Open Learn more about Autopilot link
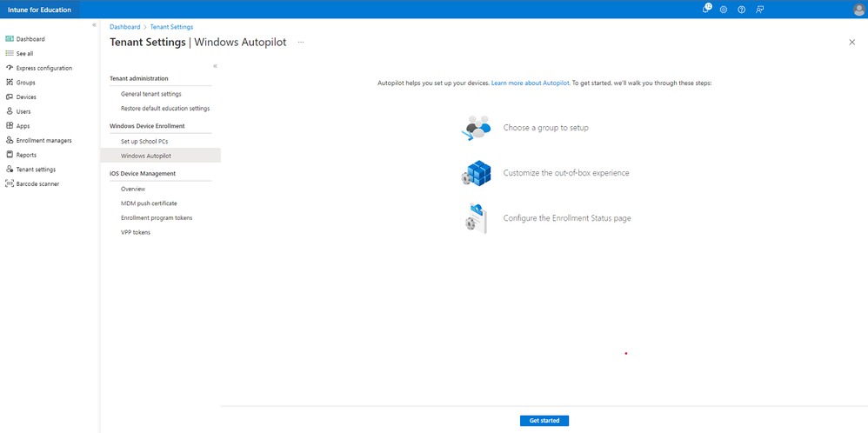This screenshot has height=433, width=868. (531, 83)
